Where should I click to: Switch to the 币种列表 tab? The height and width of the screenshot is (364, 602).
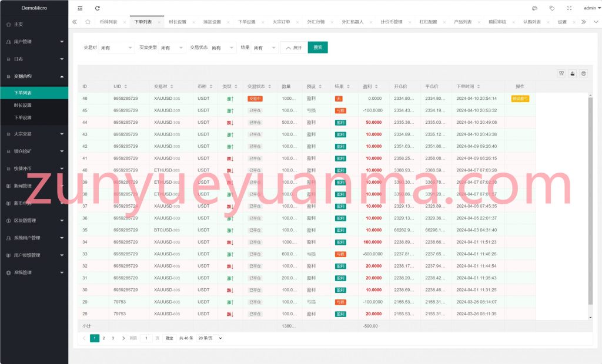click(x=108, y=22)
